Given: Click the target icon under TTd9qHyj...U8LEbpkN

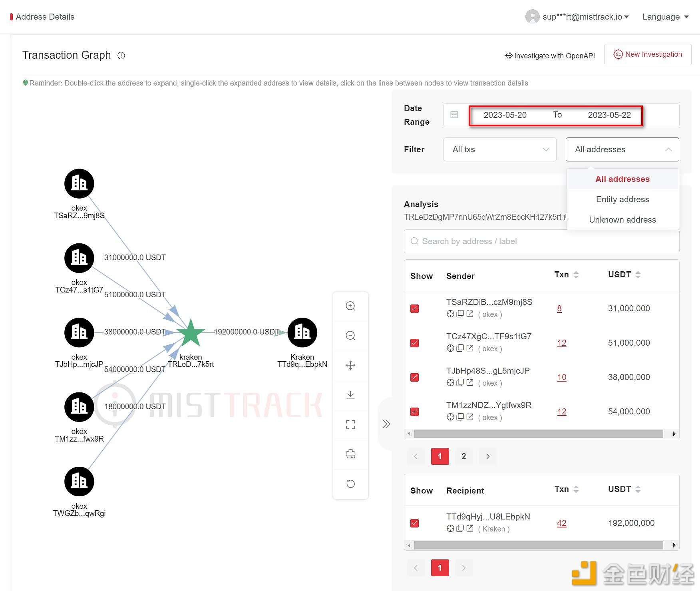Looking at the screenshot, I should 450,529.
